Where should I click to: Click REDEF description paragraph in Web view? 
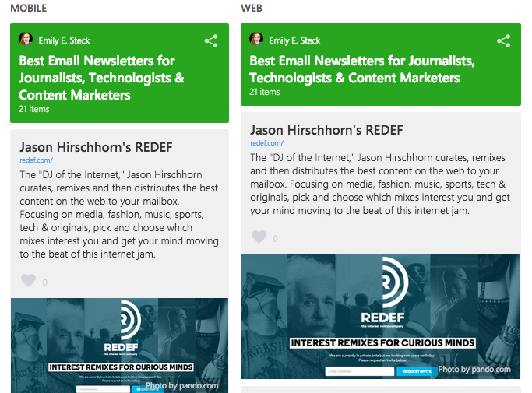pyautogui.click(x=380, y=184)
